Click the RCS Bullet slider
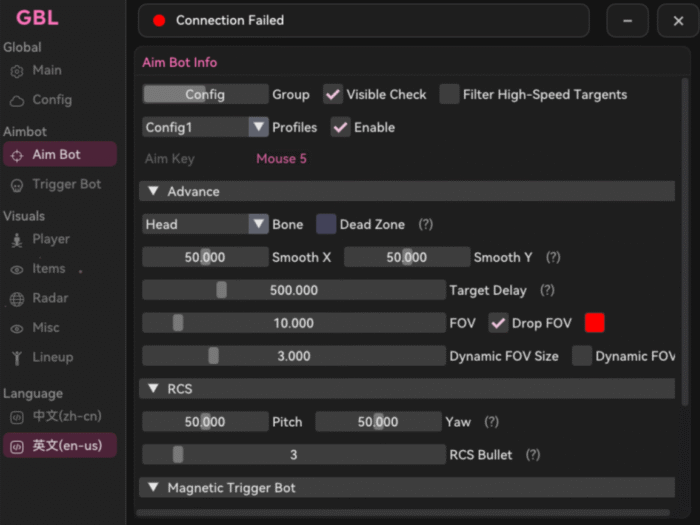The width and height of the screenshot is (700, 525). (294, 454)
